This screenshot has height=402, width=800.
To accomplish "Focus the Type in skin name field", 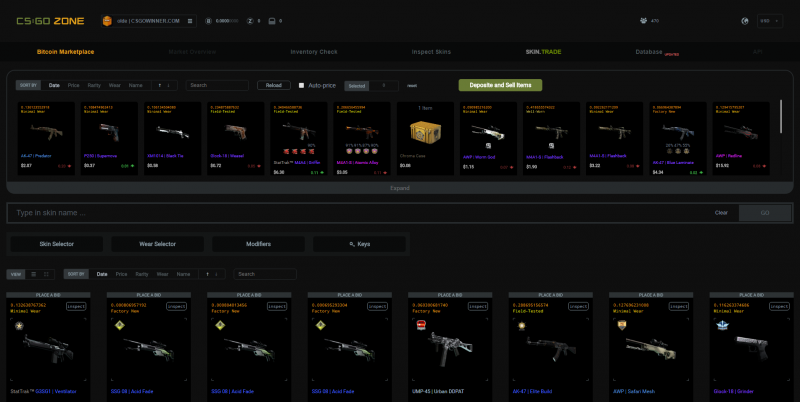I will 357,213.
